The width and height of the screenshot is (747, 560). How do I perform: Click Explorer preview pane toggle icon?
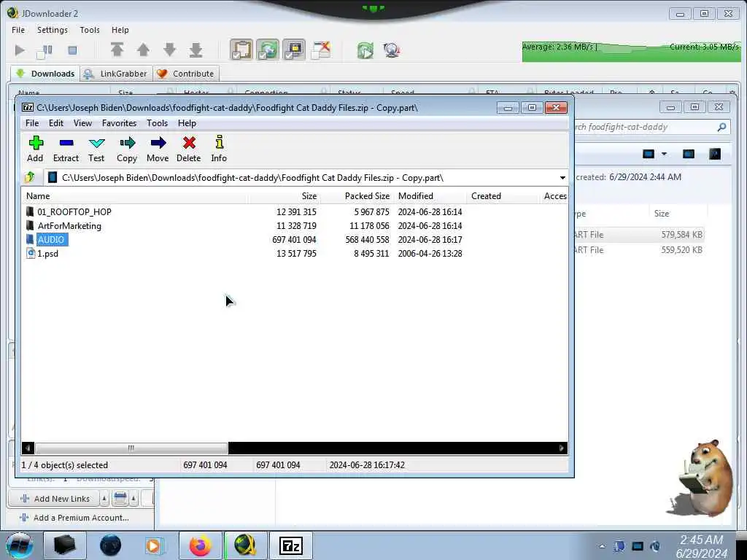click(689, 154)
